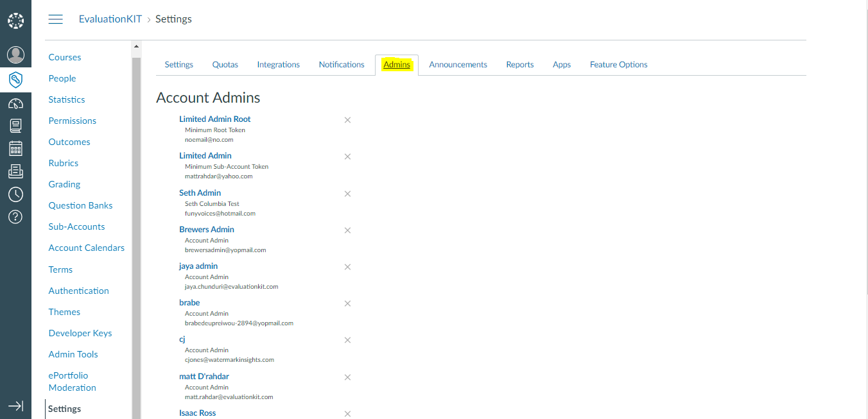Remove brabe with X icon
868x419 pixels.
347,304
